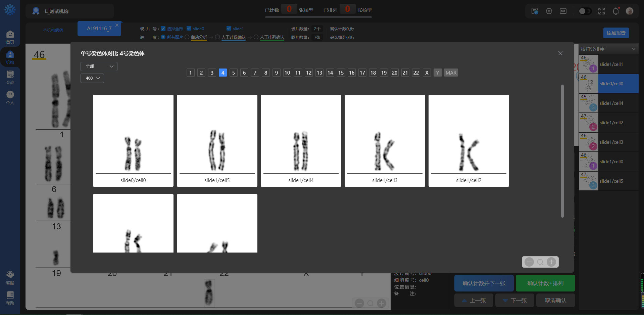The image size is (644, 315).
Task: Zoom in using the dialog plus icon
Action: click(551, 262)
